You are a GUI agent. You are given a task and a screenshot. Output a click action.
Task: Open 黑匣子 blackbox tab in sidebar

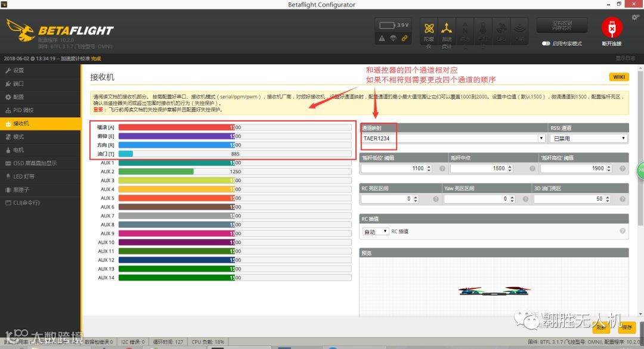coord(41,190)
